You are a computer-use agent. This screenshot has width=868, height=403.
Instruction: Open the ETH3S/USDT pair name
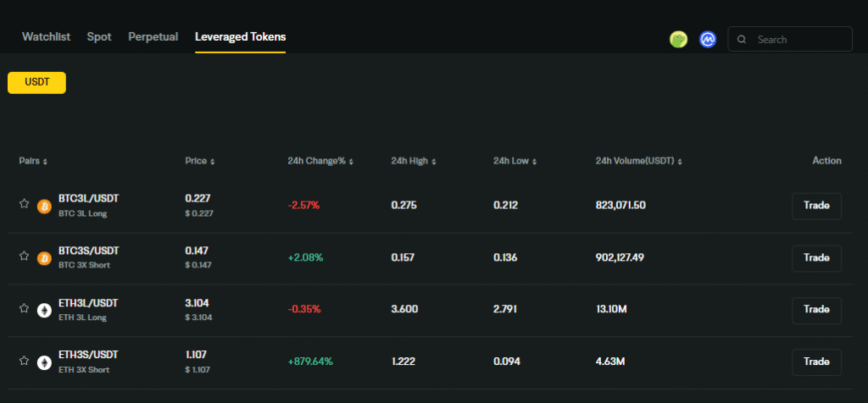pyautogui.click(x=88, y=355)
